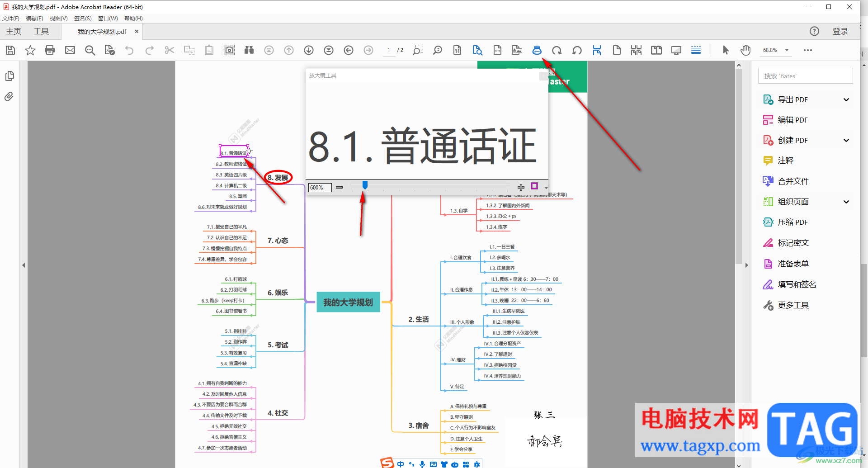
Task: Click the loupe zoom slider handle
Action: 365,185
